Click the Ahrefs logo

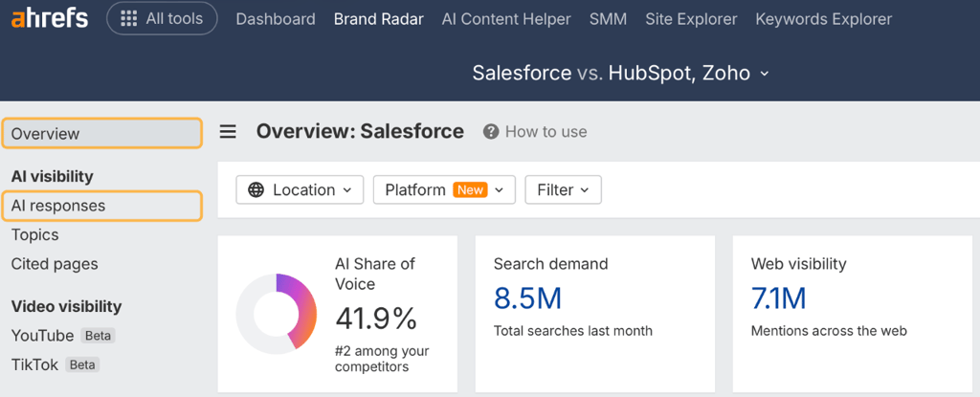[x=50, y=19]
